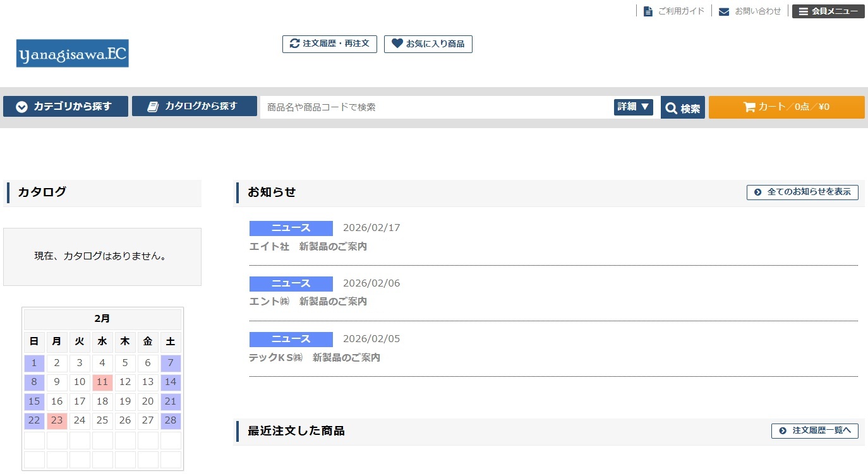Image resolution: width=868 pixels, height=474 pixels.
Task: Click 全てのお知らせを表示 button
Action: [x=802, y=192]
